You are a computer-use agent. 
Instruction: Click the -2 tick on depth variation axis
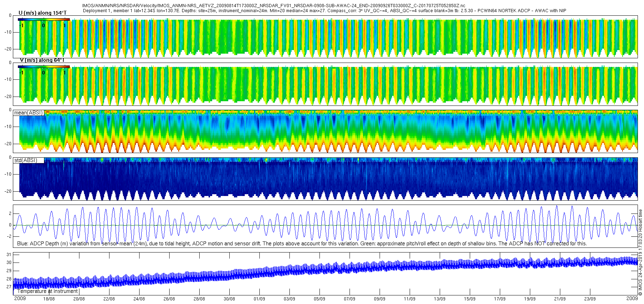click(x=9, y=236)
